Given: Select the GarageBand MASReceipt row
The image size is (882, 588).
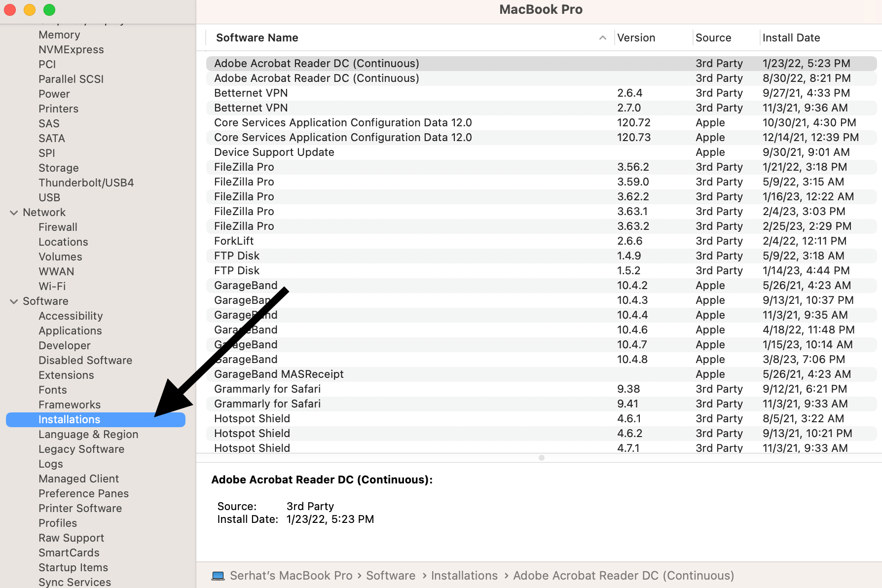Looking at the screenshot, I should click(542, 374).
